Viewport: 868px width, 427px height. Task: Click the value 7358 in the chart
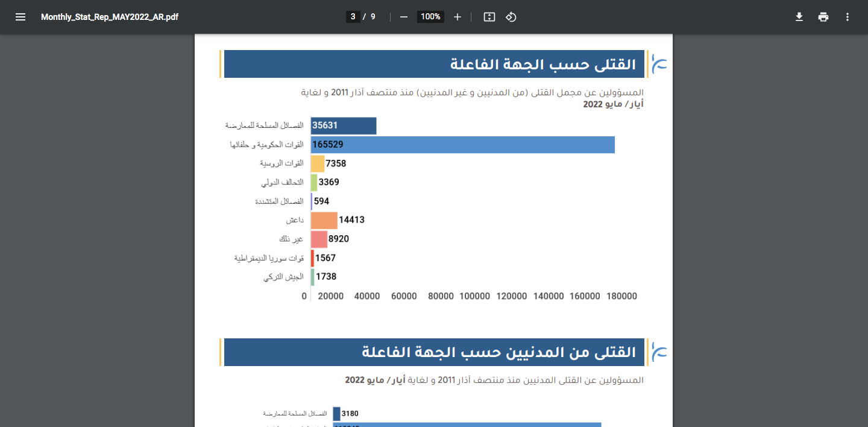coord(336,163)
